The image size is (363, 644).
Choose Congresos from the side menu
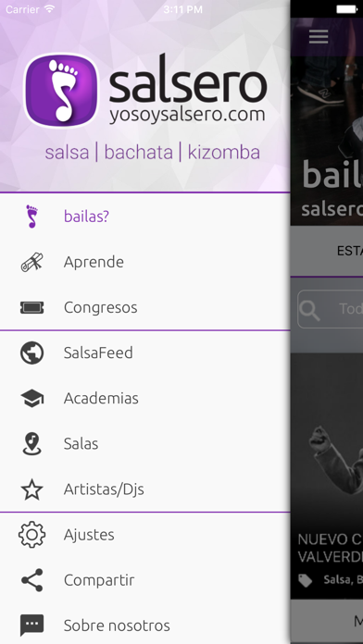tap(144, 307)
